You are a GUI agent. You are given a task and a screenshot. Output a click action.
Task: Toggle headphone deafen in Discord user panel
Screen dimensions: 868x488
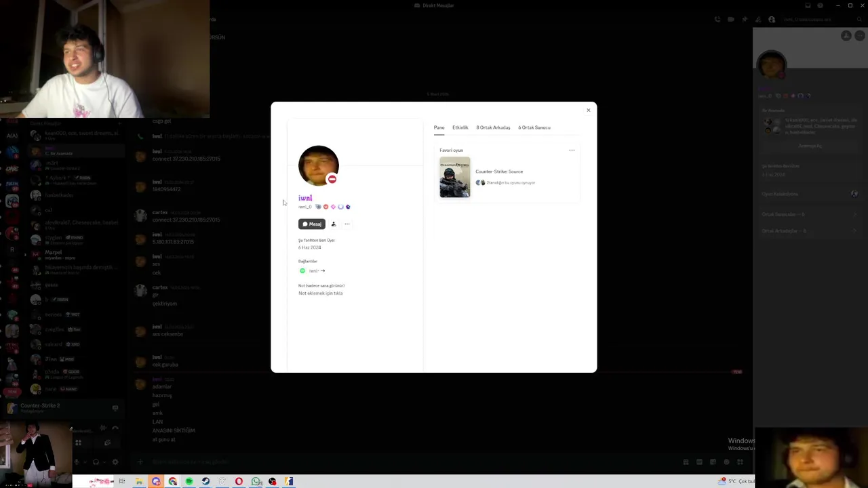point(96,462)
